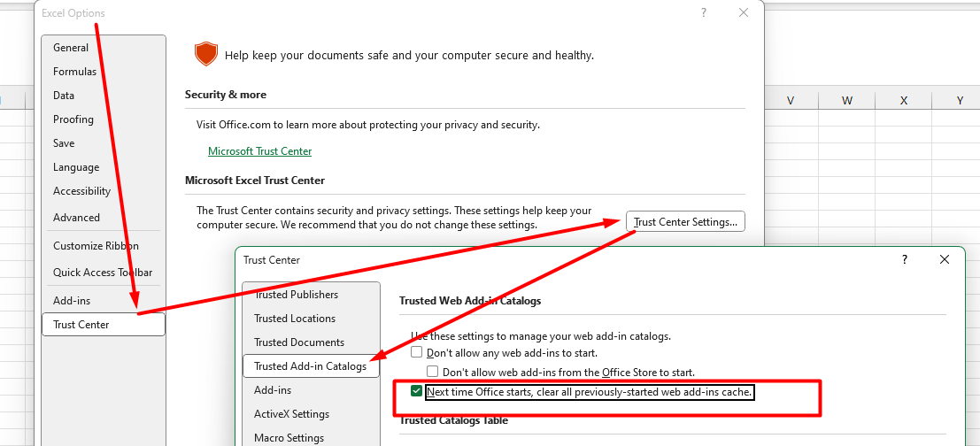Click the Security & more heading text
This screenshot has height=446, width=980.
pos(226,95)
